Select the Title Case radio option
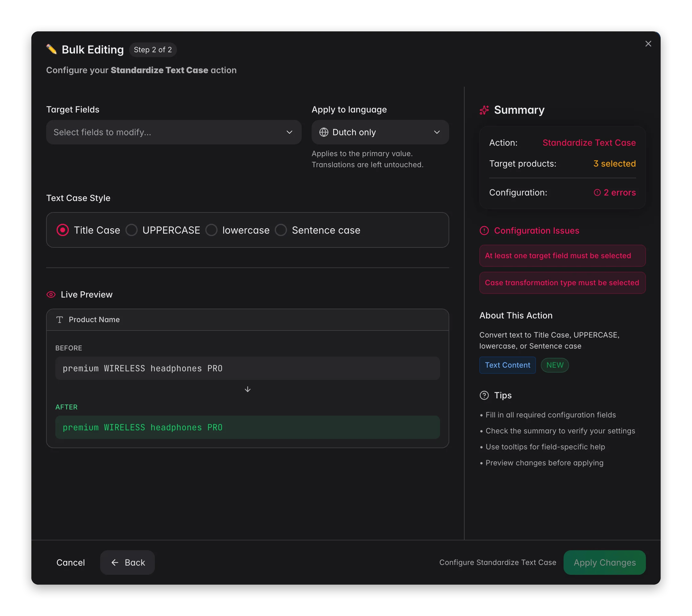Viewport: 692px width, 616px height. click(63, 230)
